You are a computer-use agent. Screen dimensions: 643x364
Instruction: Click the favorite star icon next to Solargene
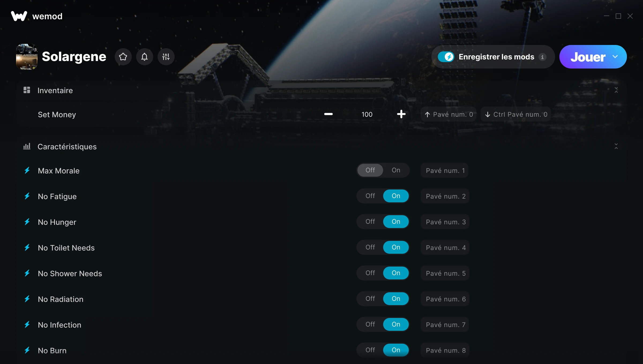click(x=123, y=57)
